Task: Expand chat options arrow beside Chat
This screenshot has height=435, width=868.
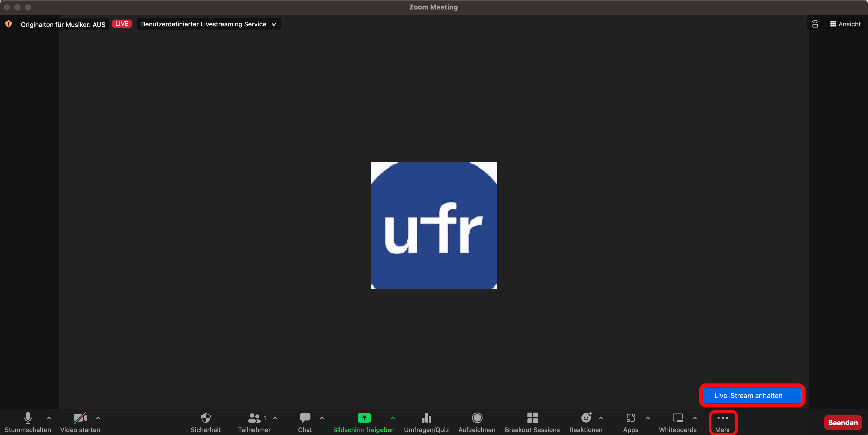Action: 322,418
